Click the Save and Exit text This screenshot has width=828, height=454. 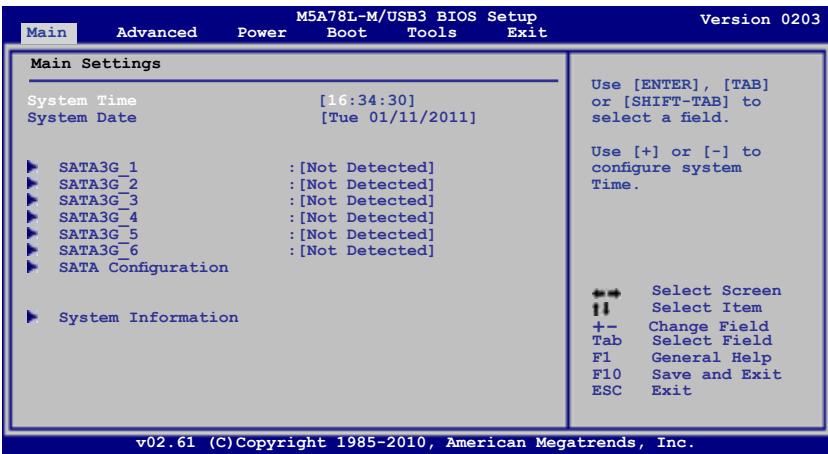(x=716, y=374)
